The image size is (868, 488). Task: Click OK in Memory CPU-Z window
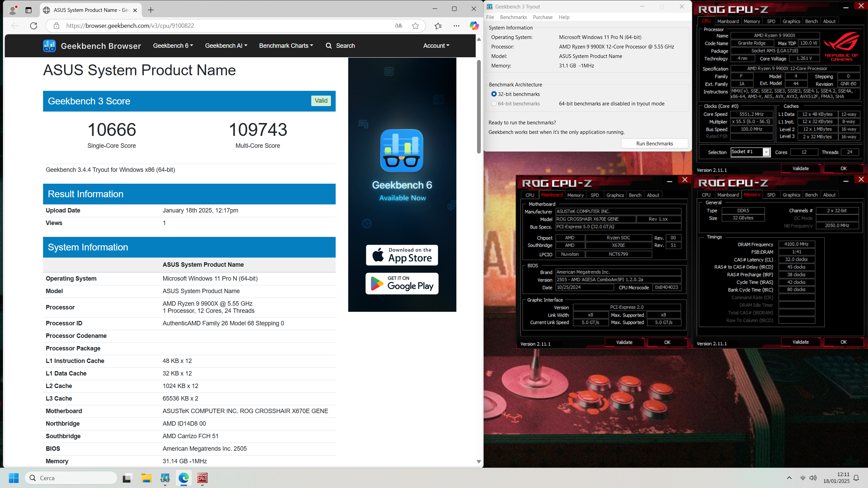(x=843, y=342)
